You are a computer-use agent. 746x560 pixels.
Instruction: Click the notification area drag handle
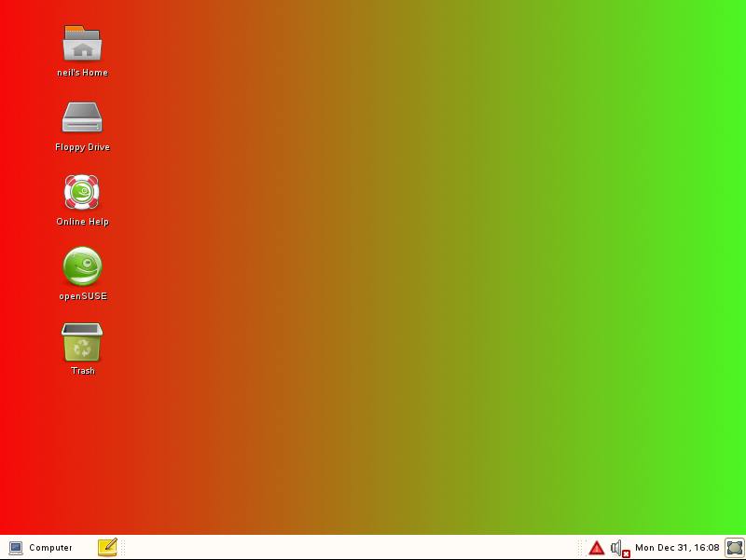[x=582, y=548]
